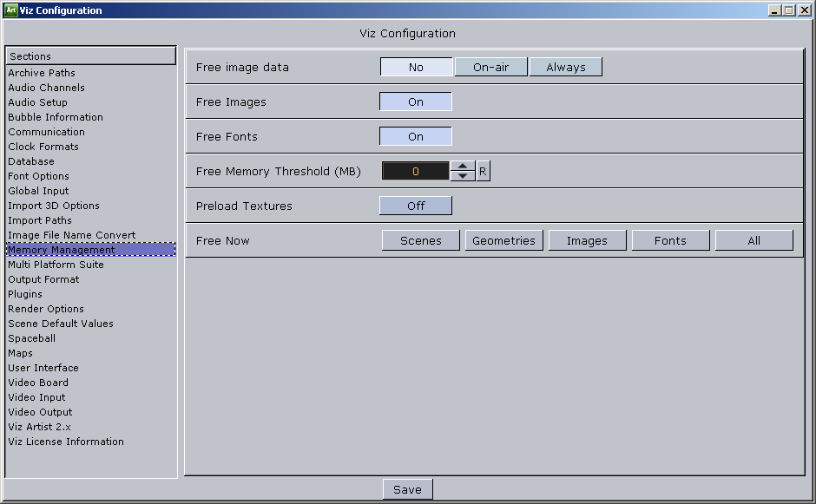Open the Database section

click(x=30, y=160)
